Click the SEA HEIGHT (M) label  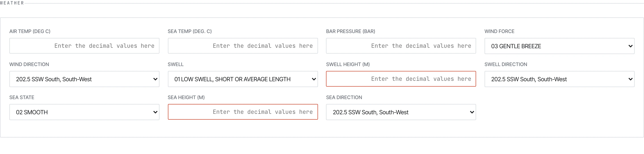pos(186,97)
